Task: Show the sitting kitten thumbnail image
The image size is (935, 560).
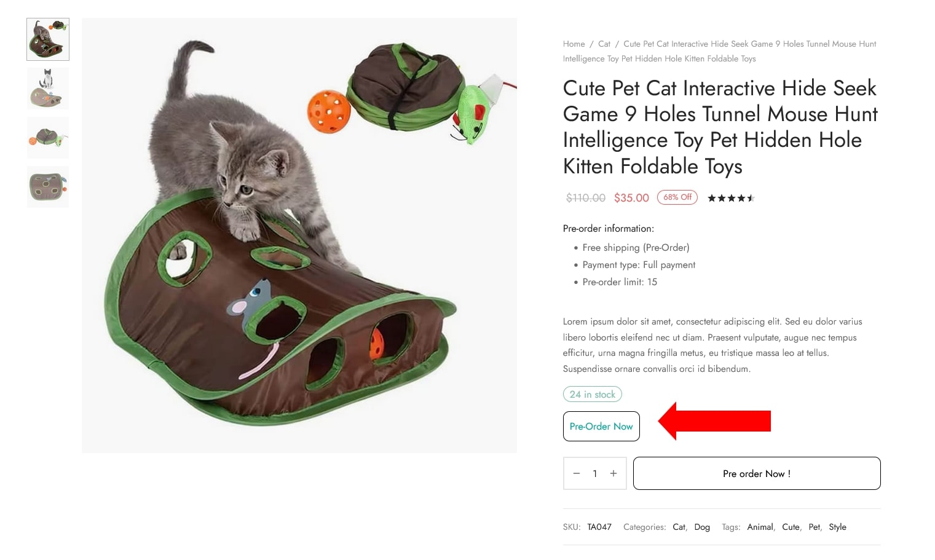Action: pyautogui.click(x=48, y=89)
